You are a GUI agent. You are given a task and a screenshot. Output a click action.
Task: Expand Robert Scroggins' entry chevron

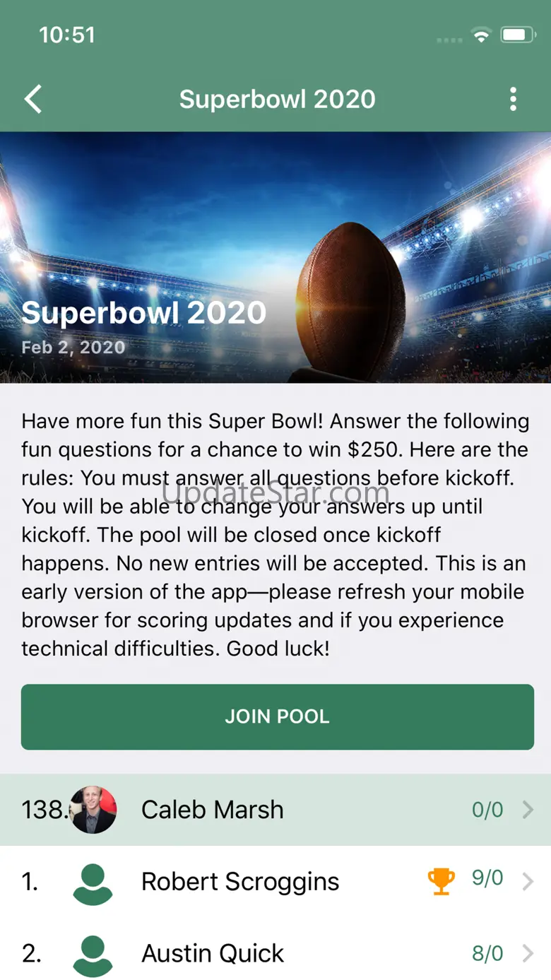[x=528, y=882]
